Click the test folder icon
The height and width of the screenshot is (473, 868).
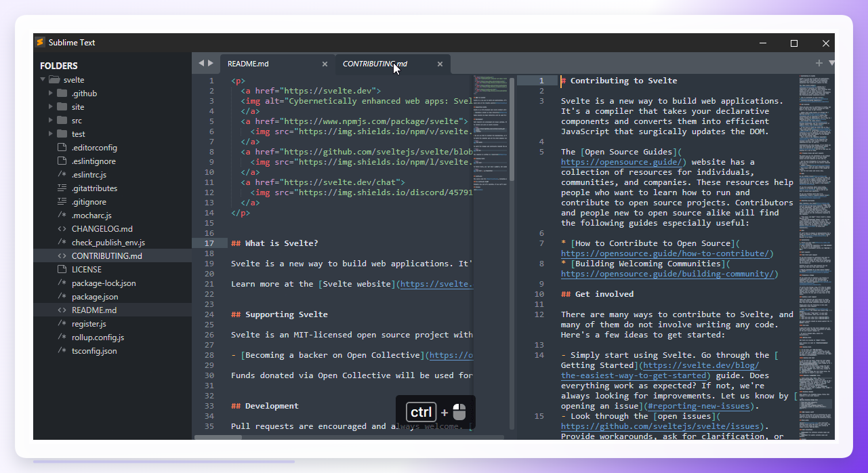pos(62,133)
